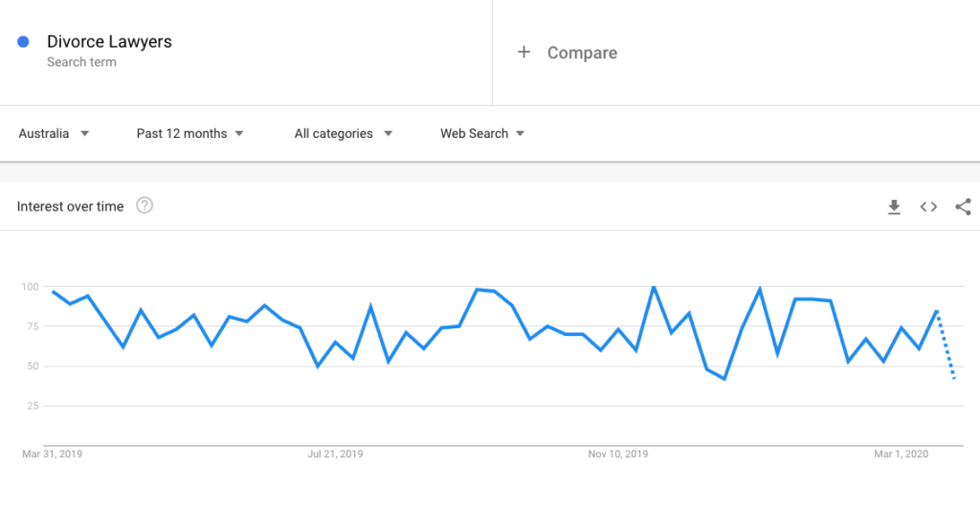Image resolution: width=980 pixels, height=510 pixels.
Task: Select the Jul 21, 2019 axis label
Action: [335, 455]
